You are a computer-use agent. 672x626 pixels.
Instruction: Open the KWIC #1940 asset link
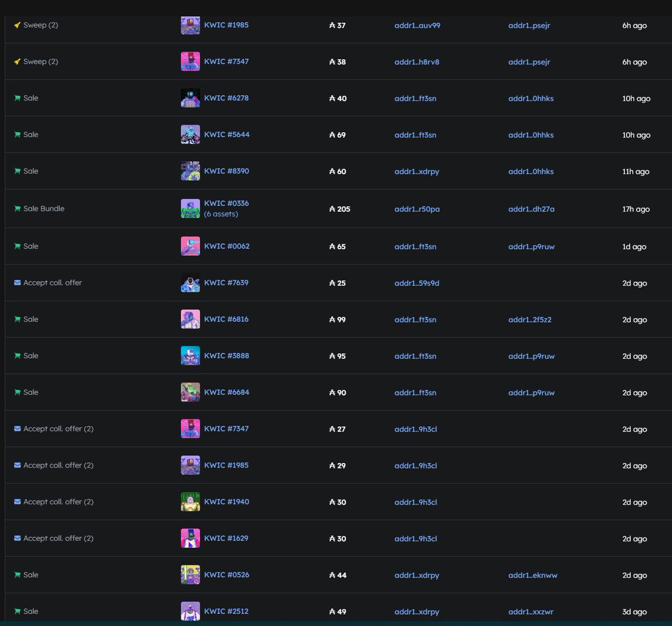(227, 502)
